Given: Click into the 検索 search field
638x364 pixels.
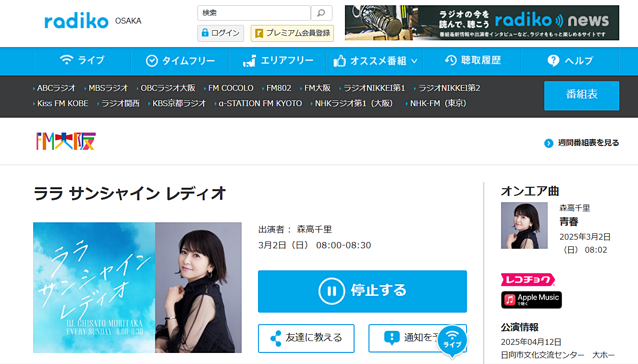Looking at the screenshot, I should pos(254,13).
